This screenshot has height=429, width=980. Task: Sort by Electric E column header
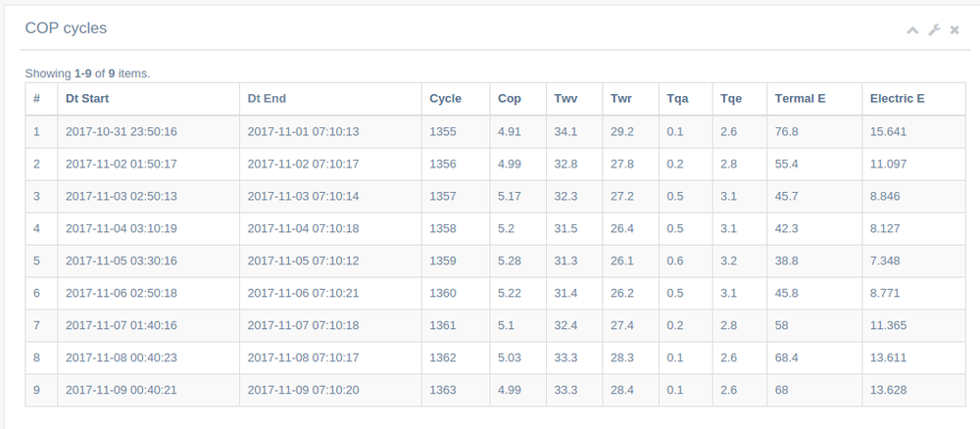click(897, 99)
